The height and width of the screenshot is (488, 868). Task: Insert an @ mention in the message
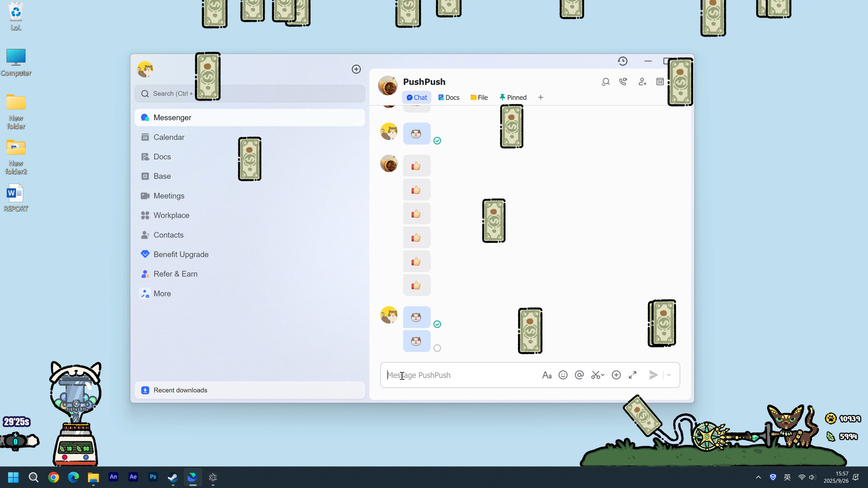click(579, 375)
